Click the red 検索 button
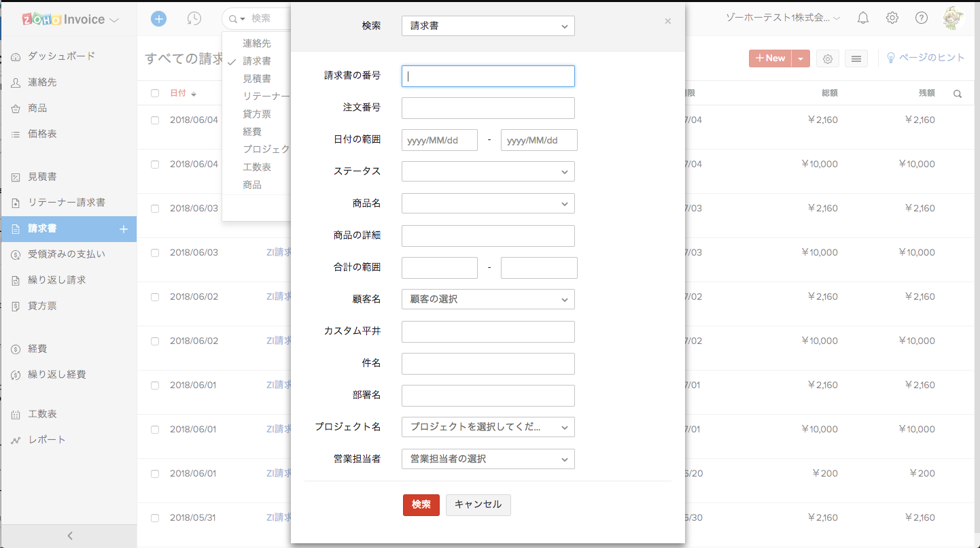Image resolution: width=980 pixels, height=548 pixels. 421,504
